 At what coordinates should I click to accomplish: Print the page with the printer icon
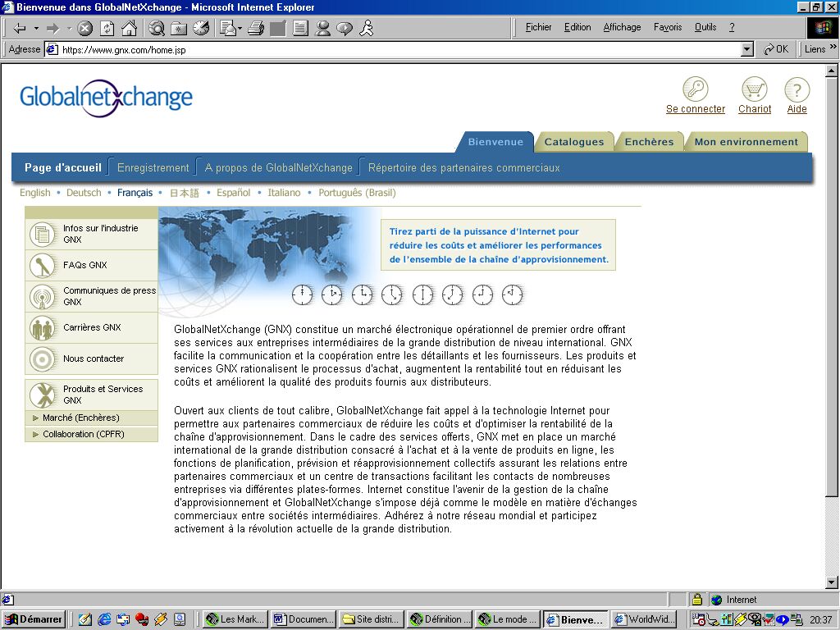click(256, 29)
